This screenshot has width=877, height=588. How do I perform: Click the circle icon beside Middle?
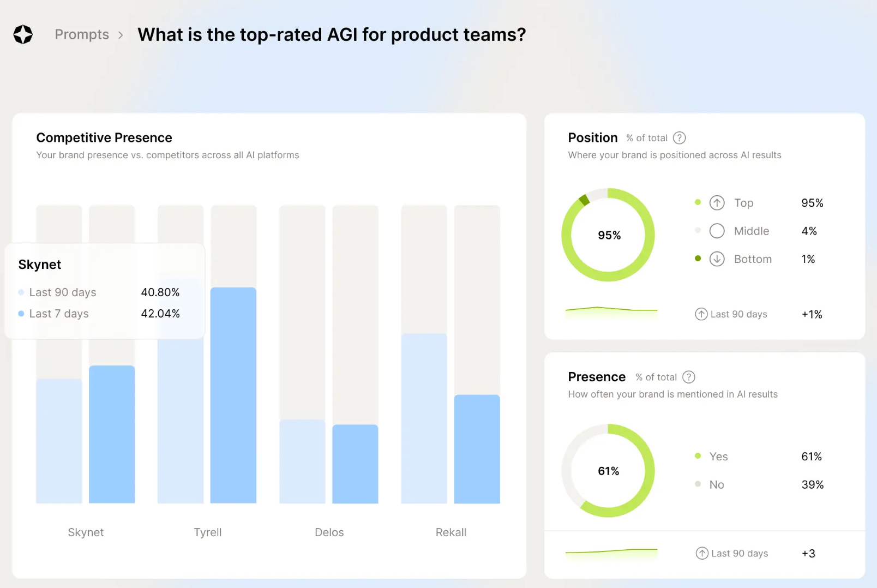pos(717,231)
